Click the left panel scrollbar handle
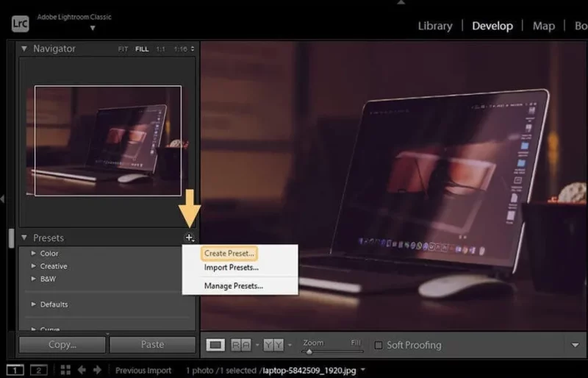The image size is (588, 378). click(x=11, y=238)
